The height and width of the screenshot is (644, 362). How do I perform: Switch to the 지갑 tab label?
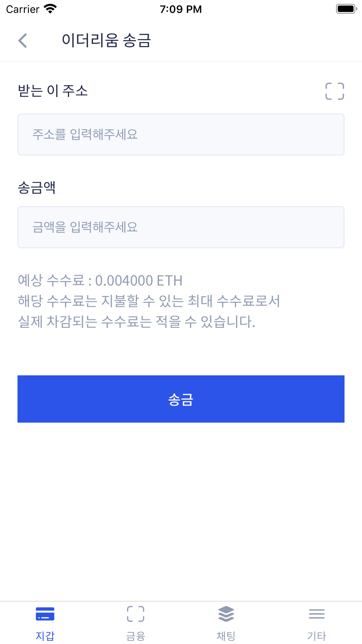point(45,636)
